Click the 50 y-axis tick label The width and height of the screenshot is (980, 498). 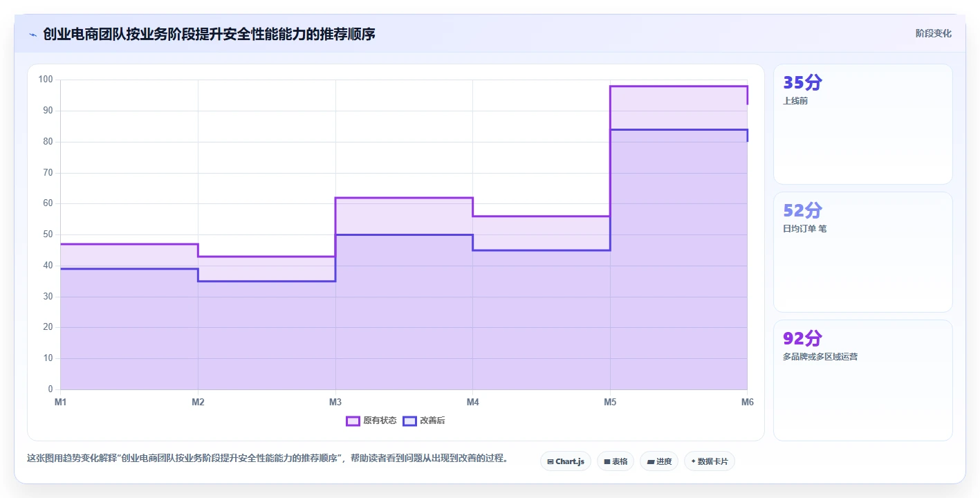tap(48, 234)
